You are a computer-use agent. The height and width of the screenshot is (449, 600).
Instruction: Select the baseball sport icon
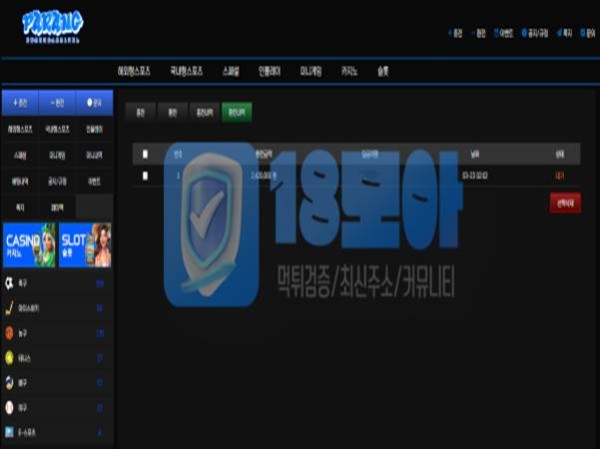click(x=9, y=408)
